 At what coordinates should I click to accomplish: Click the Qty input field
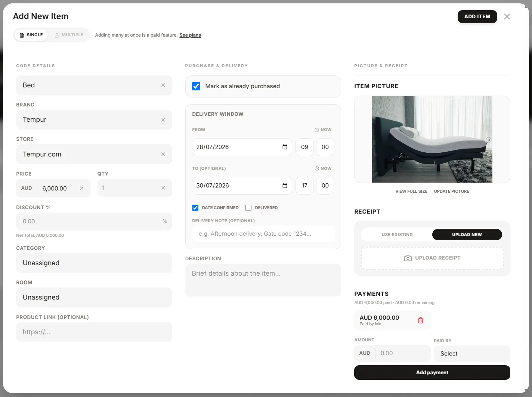point(135,188)
